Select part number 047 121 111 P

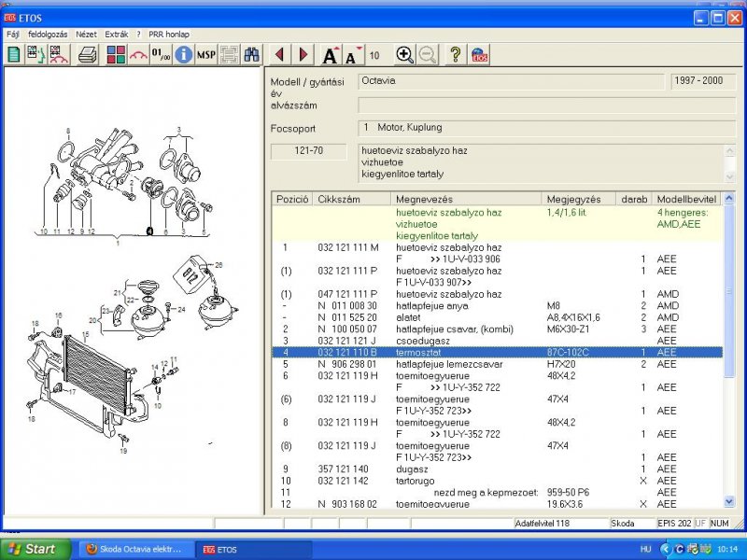(x=347, y=294)
